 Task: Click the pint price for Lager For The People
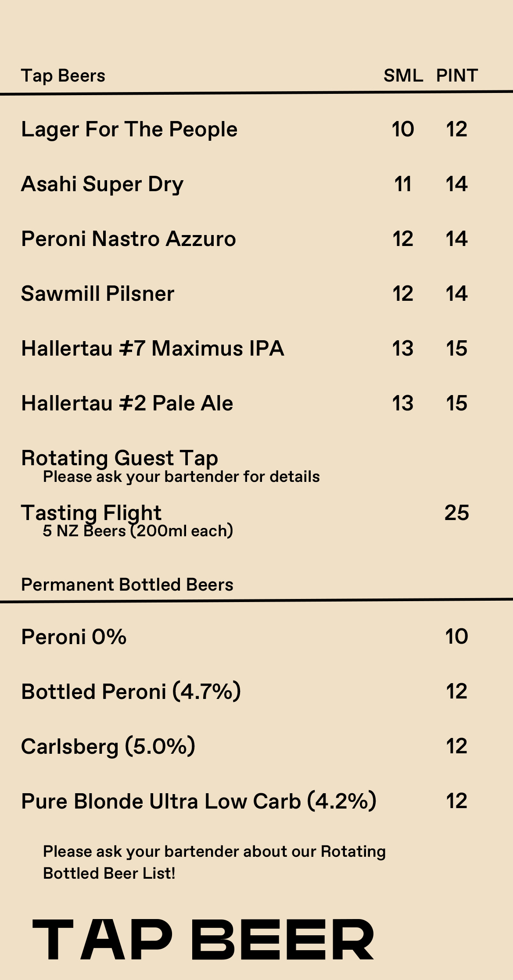(x=457, y=129)
